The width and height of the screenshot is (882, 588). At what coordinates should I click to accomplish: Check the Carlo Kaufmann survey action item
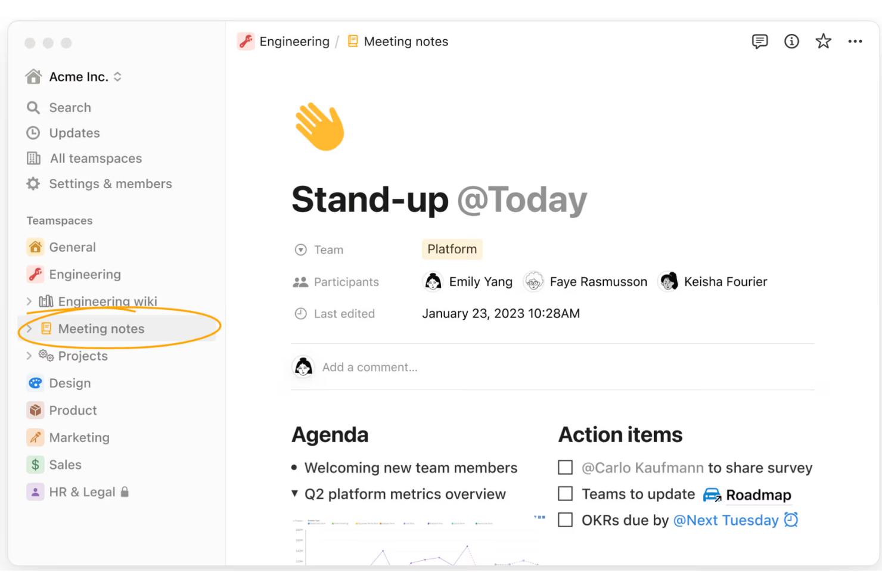tap(565, 467)
